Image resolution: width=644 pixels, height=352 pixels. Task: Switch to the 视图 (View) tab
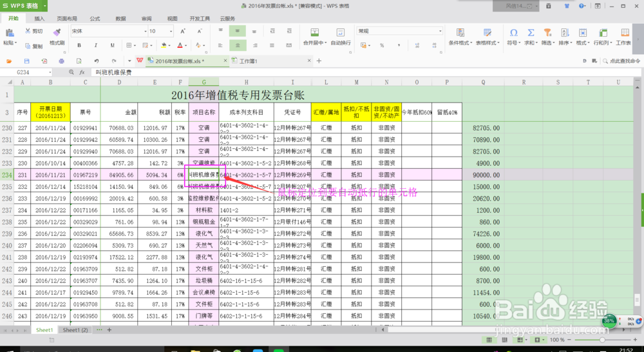[173, 19]
